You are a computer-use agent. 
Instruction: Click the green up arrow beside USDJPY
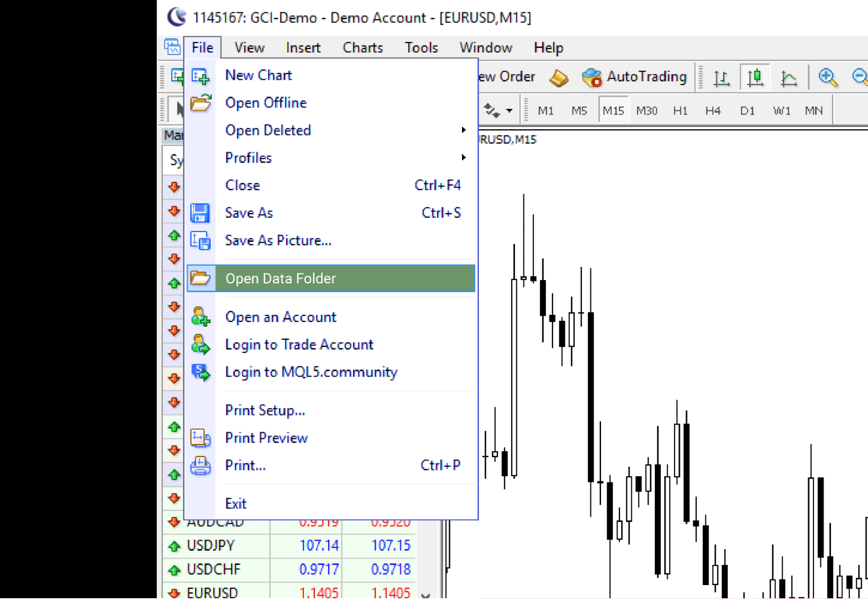click(175, 546)
